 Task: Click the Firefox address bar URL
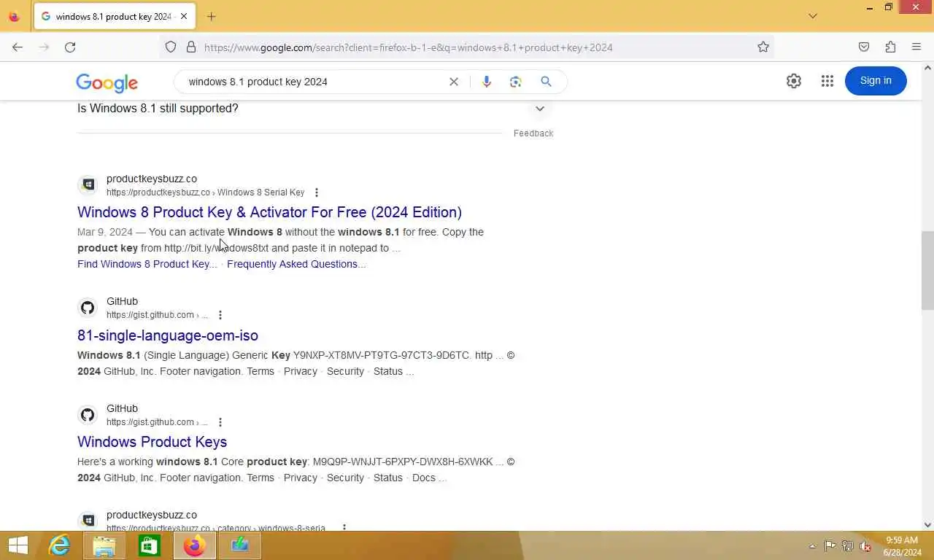coord(409,47)
